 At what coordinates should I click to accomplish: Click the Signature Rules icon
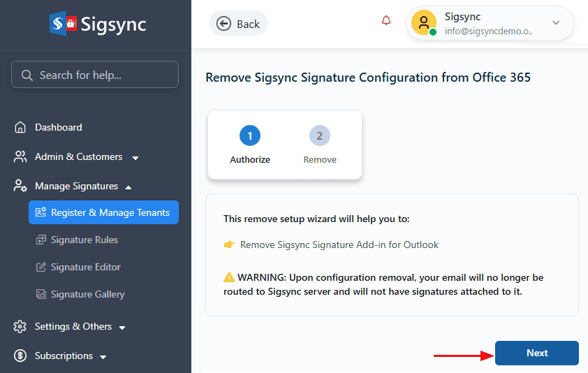pos(41,240)
